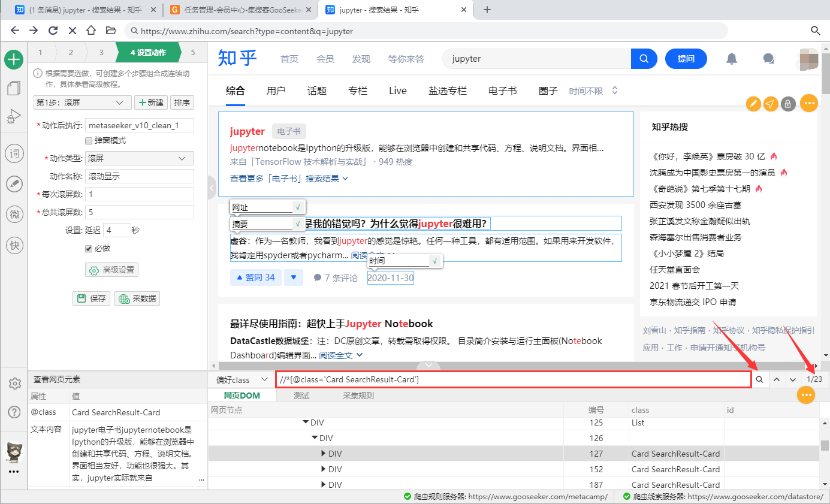Screen dimensions: 830x504
Task: Click Zhihu blue search button
Action: [644, 59]
